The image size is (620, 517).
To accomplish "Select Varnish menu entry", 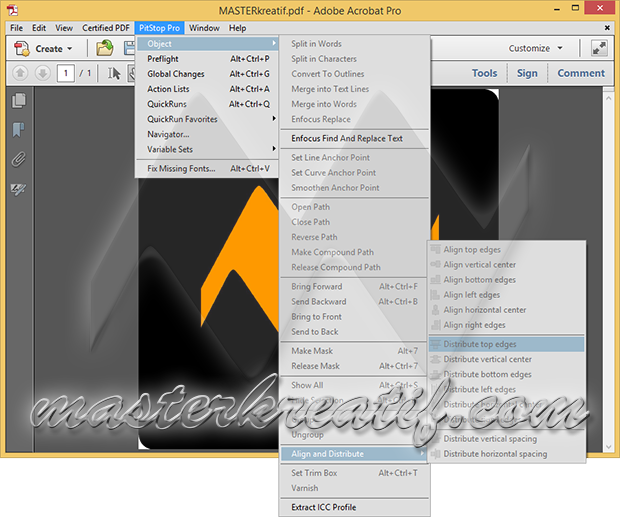I will [354, 488].
